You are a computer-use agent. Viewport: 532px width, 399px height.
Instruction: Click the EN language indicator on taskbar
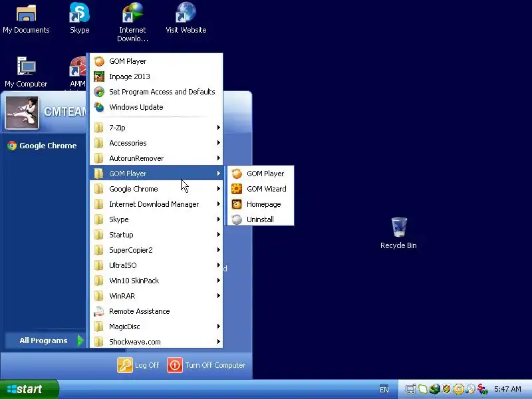pyautogui.click(x=384, y=390)
